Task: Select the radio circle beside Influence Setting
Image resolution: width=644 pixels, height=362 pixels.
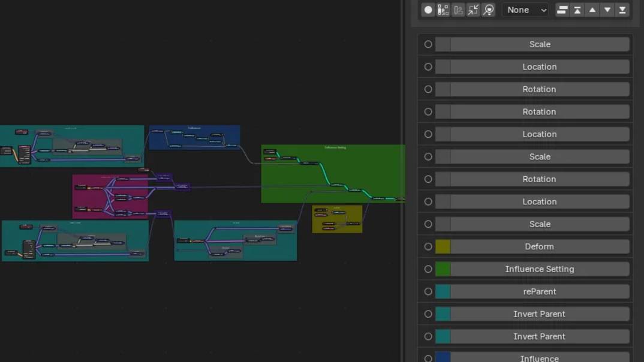Action: (428, 269)
